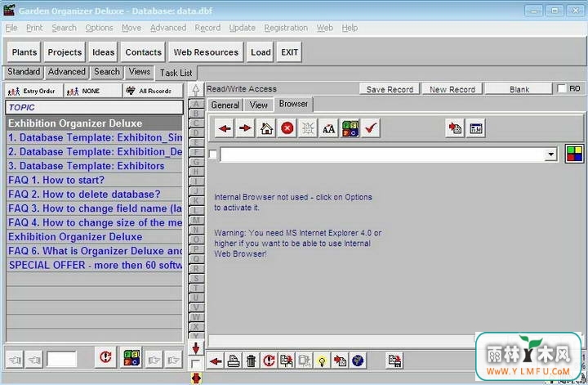Click the refresh exclamation icon in record toolbar
The height and width of the screenshot is (385, 588).
pos(269,361)
